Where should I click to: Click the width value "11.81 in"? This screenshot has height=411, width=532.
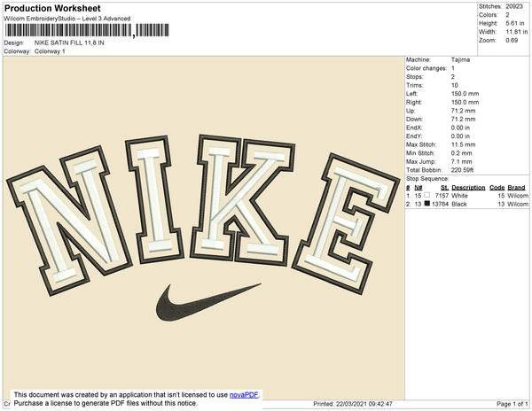(517, 32)
